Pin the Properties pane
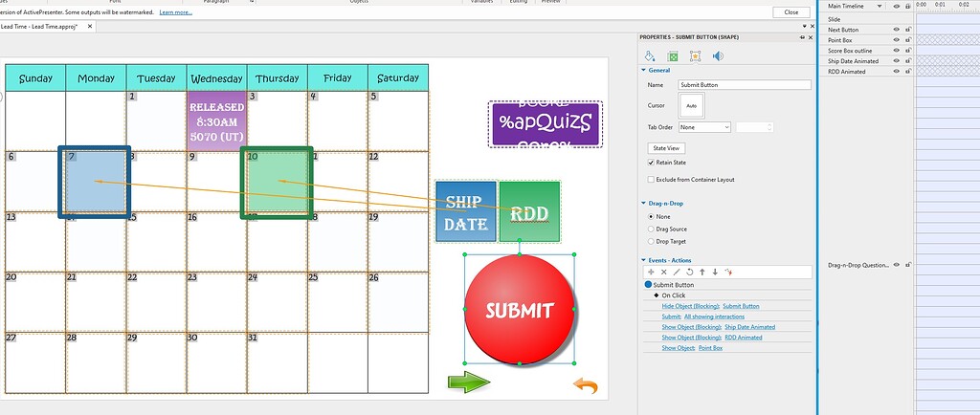The height and width of the screenshot is (415, 980). [803, 37]
